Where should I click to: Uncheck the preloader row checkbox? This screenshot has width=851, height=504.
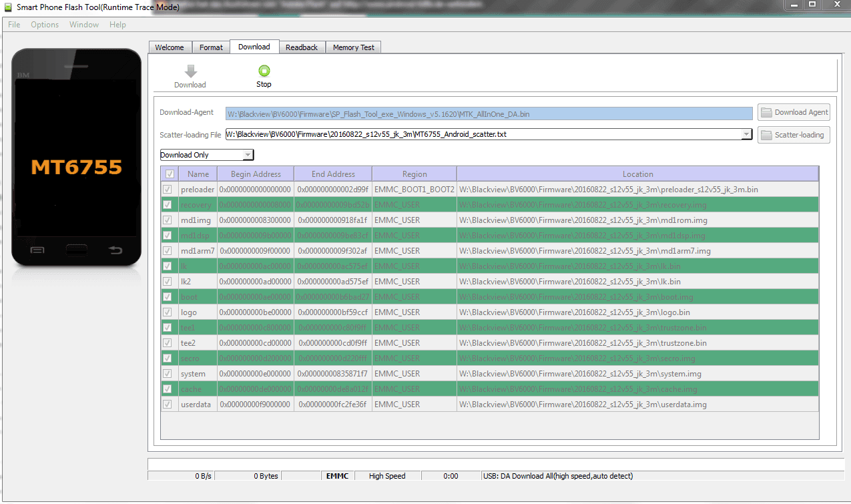point(167,190)
